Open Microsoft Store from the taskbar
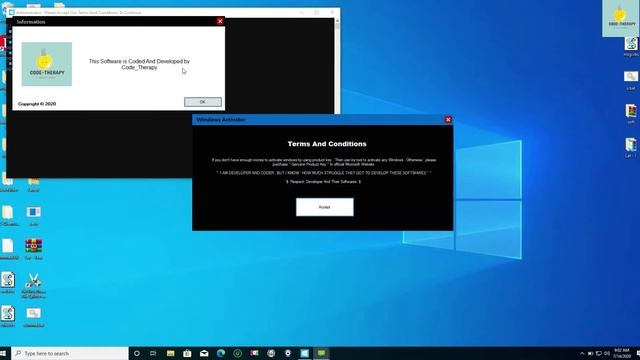Image resolution: width=640 pixels, height=360 pixels. click(x=187, y=353)
